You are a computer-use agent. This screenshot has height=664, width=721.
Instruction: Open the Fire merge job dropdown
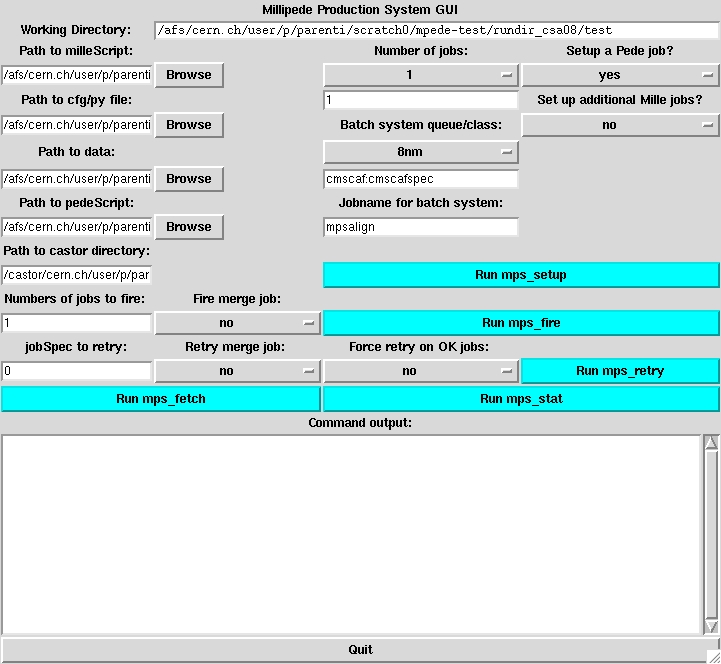tap(237, 323)
